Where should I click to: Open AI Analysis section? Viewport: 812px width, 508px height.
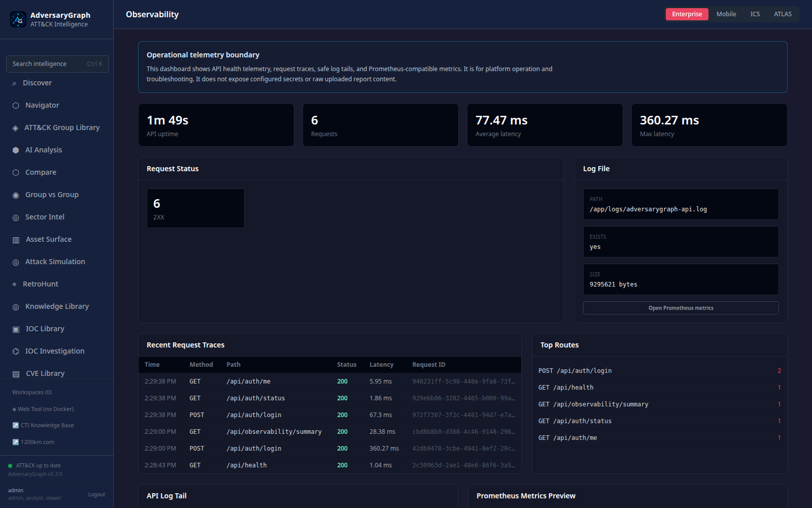[x=57, y=150]
